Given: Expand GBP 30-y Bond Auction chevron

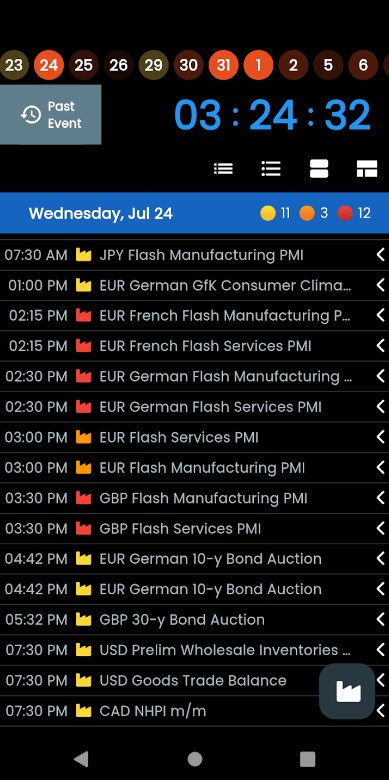Looking at the screenshot, I should tap(381, 619).
